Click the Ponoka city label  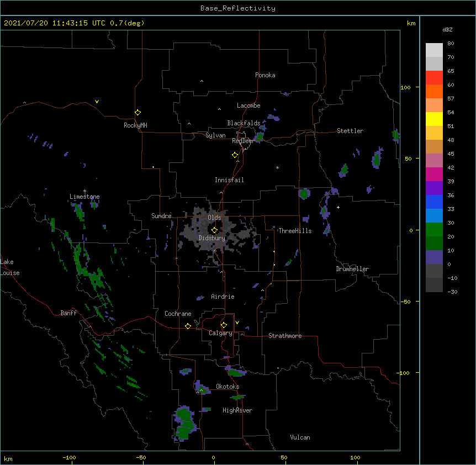pyautogui.click(x=265, y=75)
